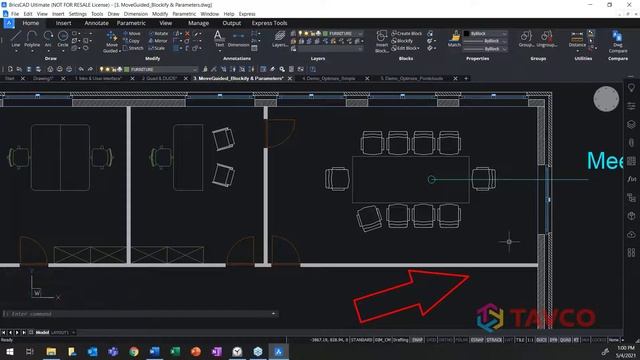Click the redo arrow in quick toolbar
Viewport: 640px width, 360px height.
point(90,69)
